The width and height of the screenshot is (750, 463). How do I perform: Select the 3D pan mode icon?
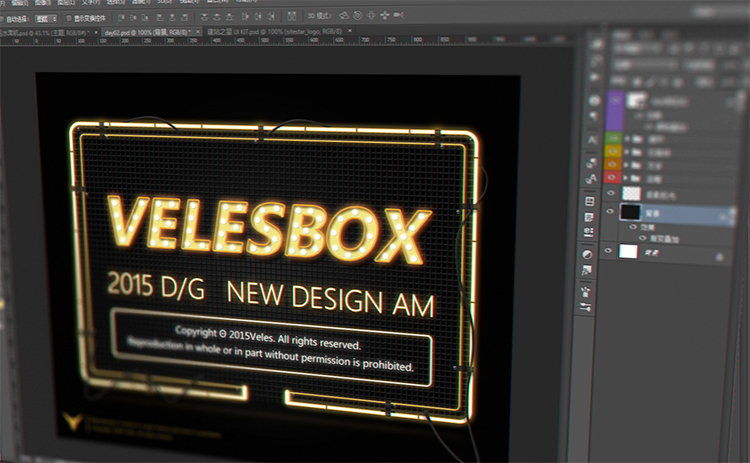[x=371, y=15]
